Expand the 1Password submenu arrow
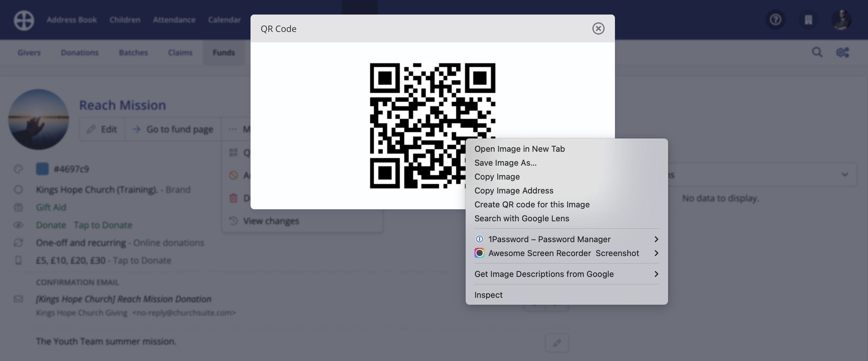The image size is (868, 361). (x=656, y=239)
